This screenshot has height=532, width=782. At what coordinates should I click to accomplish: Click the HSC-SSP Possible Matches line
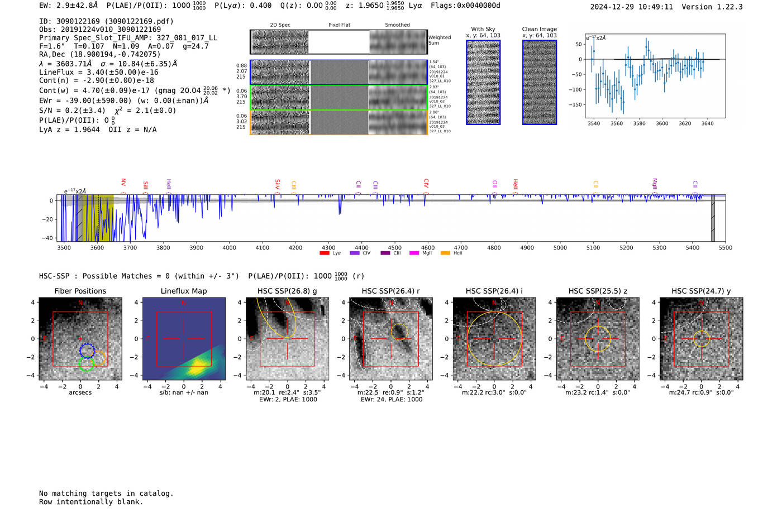coord(202,276)
